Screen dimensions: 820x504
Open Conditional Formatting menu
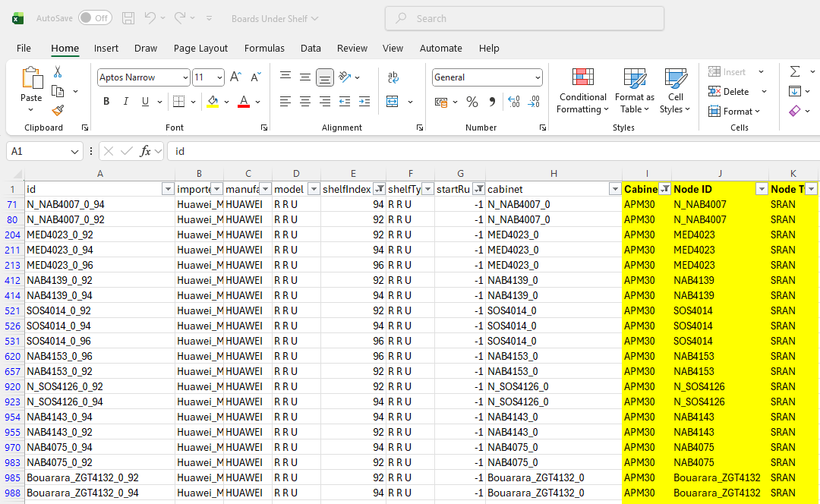coord(582,91)
